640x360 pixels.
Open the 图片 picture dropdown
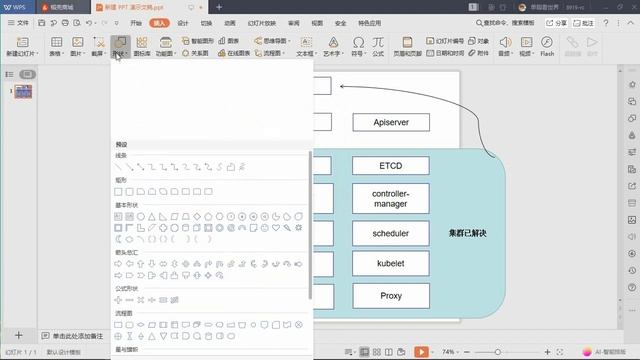click(78, 53)
